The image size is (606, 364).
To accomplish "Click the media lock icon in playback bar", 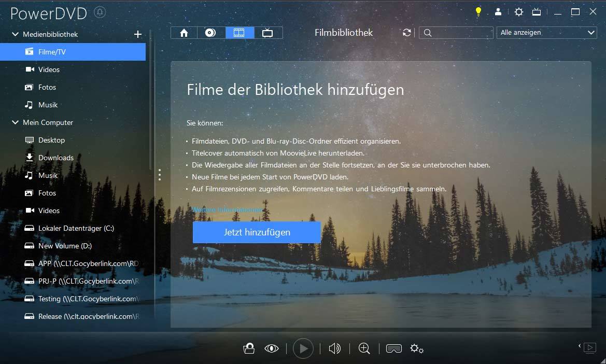I will tap(249, 348).
